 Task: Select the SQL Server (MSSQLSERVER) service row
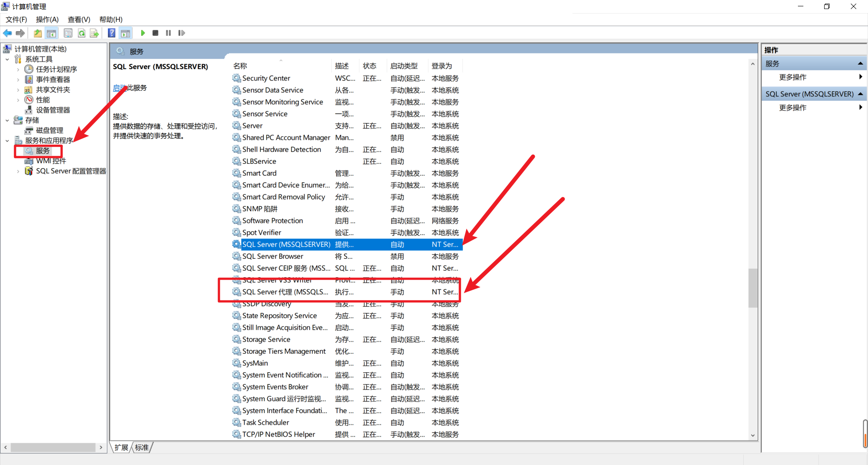click(x=347, y=244)
